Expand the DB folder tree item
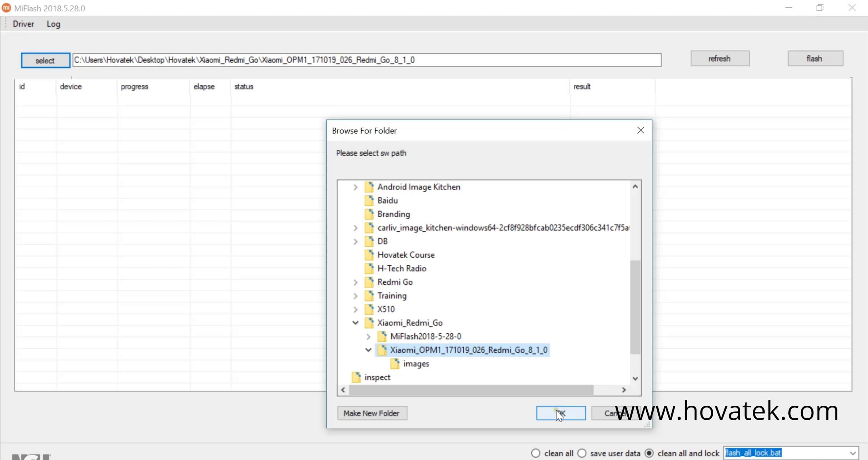Image resolution: width=868 pixels, height=460 pixels. [x=356, y=241]
